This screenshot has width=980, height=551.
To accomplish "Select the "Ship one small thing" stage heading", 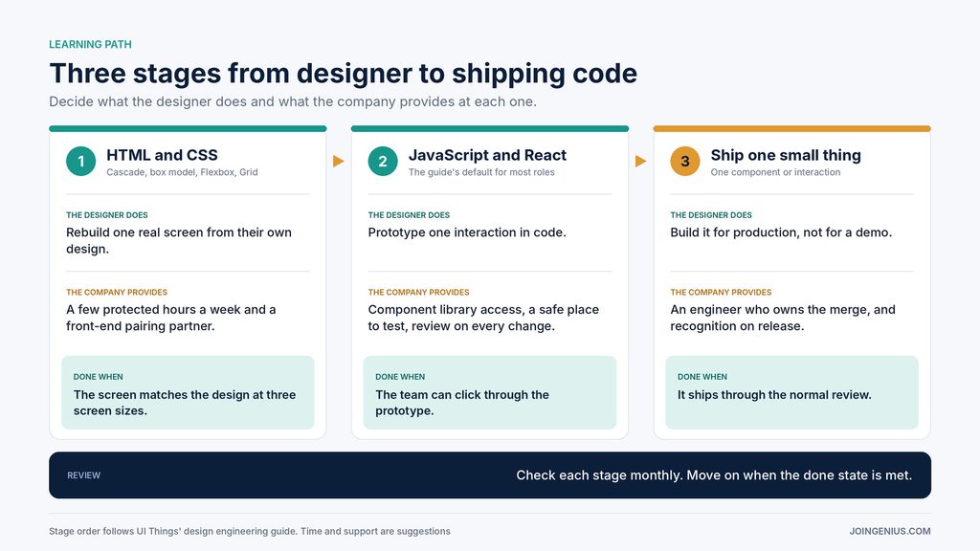I will click(x=786, y=155).
